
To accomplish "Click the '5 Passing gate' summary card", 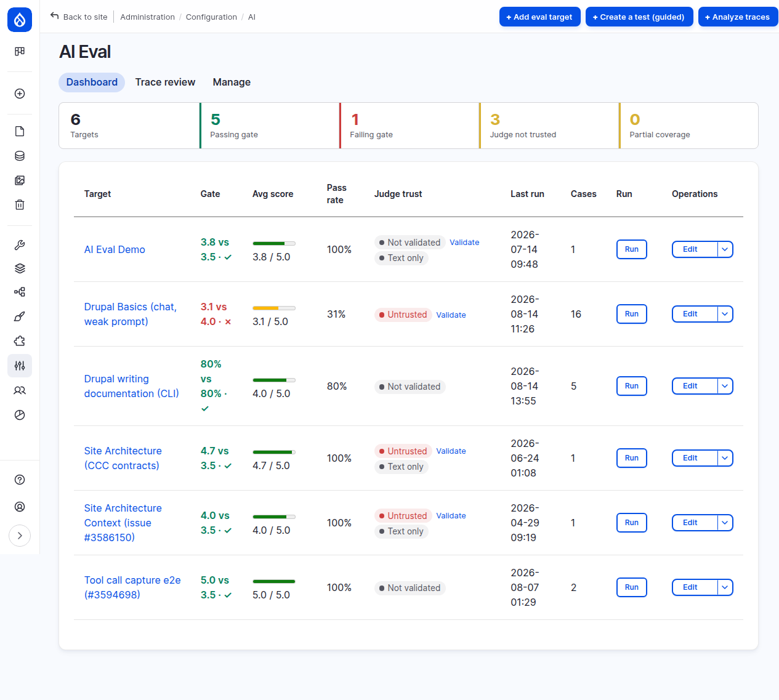I will [269, 126].
